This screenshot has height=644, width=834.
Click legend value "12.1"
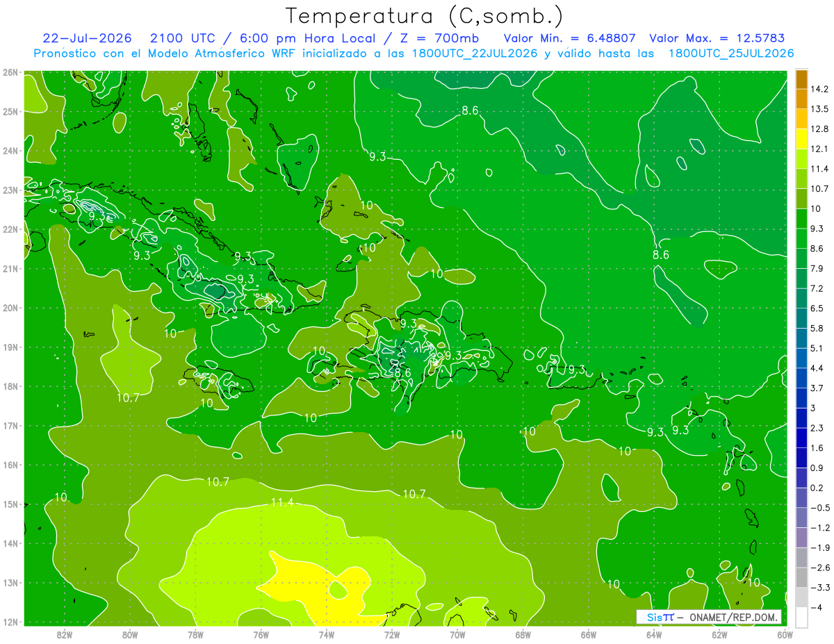pos(819,149)
